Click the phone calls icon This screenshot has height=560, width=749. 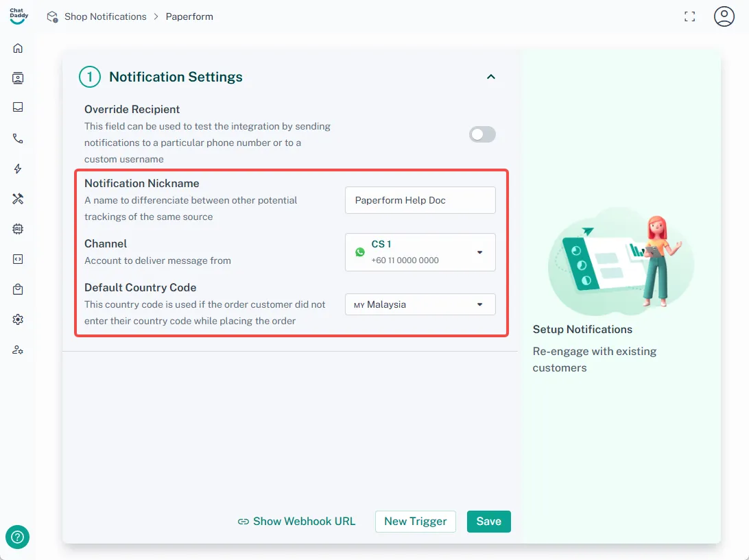pyautogui.click(x=18, y=138)
